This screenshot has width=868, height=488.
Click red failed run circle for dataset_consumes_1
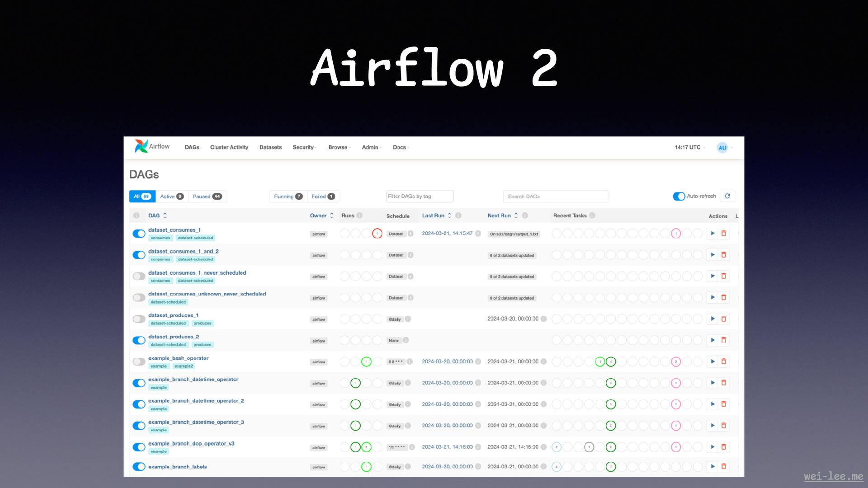tap(377, 234)
